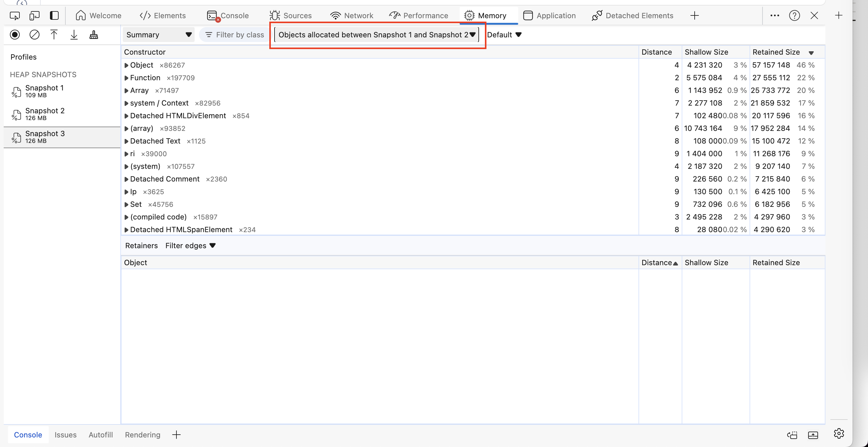
Task: Switch to the Issues tab in the drawer
Action: coord(65,435)
